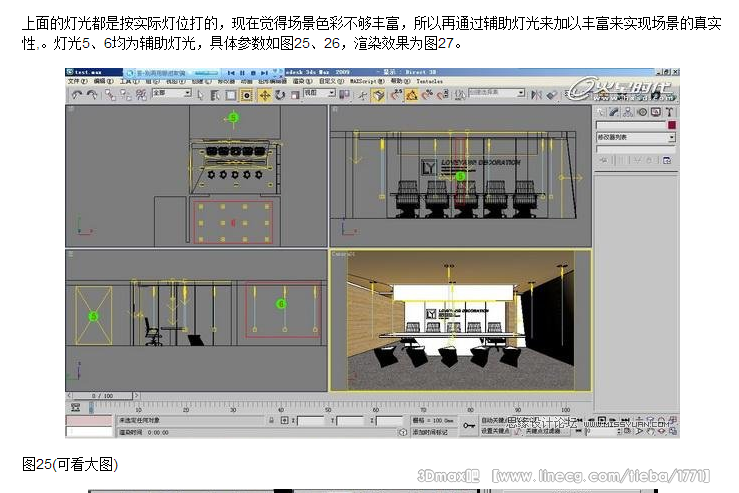Click the Undo arrow in 3ds Max toolbar
Screen dimensions: 739x493
click(x=76, y=95)
